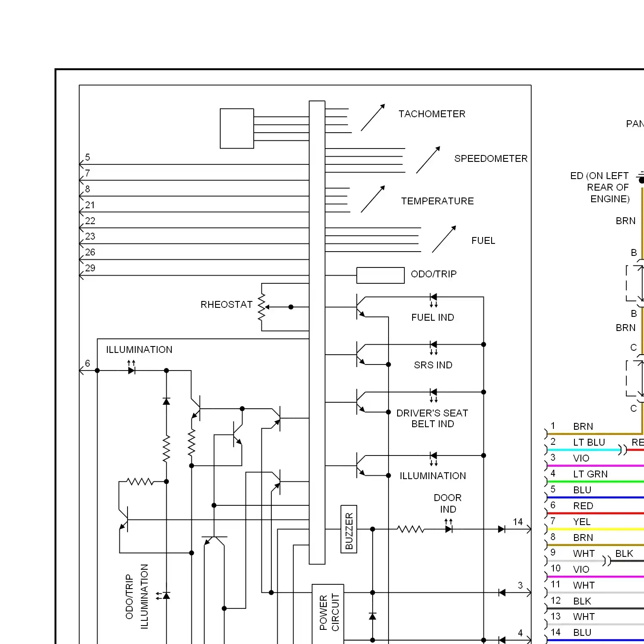The image size is (644, 644).
Task: Click wire 4 LT GRN label
Action: click(x=590, y=474)
